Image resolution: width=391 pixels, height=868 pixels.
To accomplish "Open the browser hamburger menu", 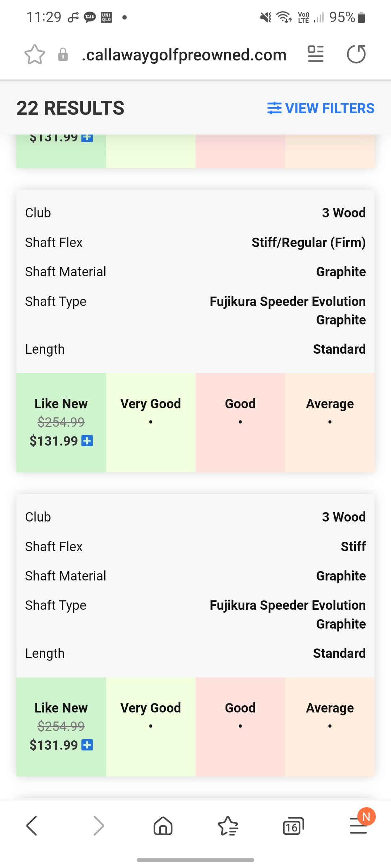I will coord(358,826).
